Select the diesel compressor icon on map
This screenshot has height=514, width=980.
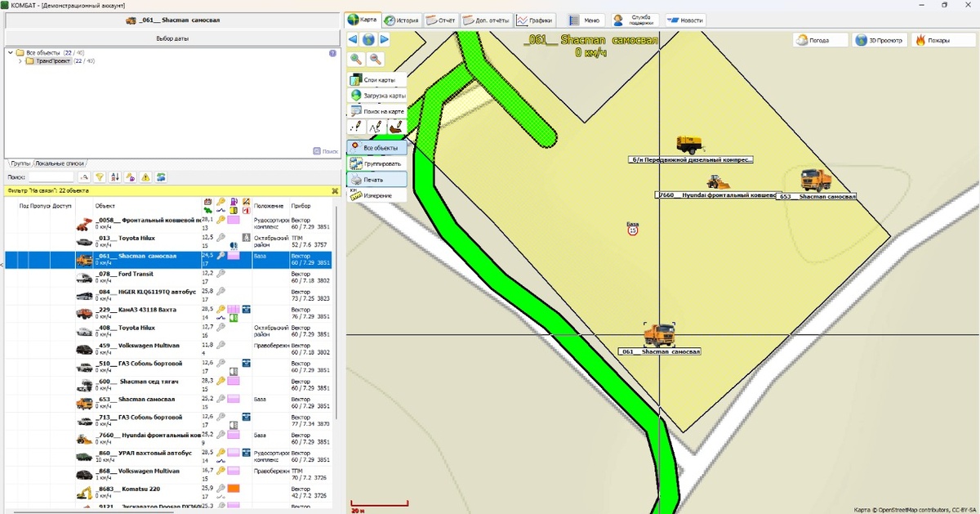tap(690, 145)
